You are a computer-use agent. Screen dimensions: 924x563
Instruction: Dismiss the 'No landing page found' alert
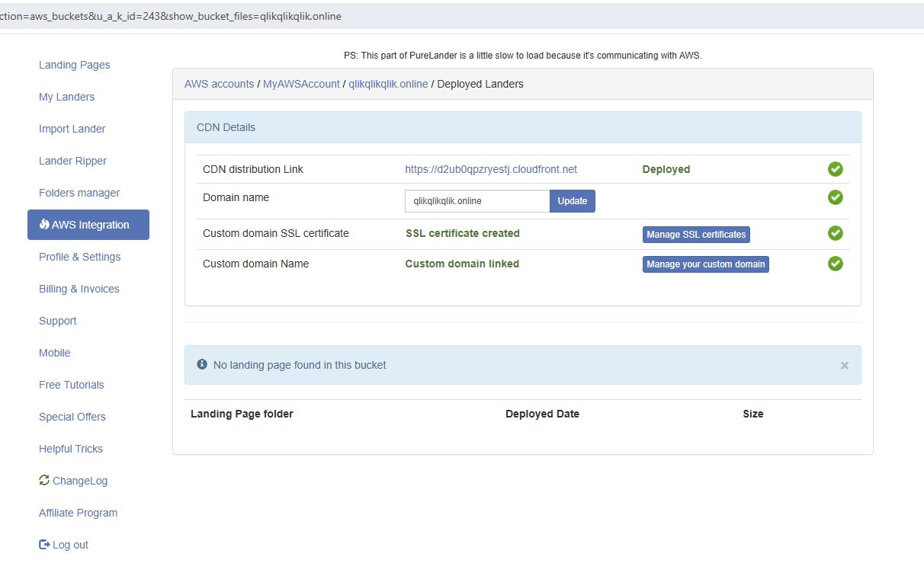pos(844,366)
